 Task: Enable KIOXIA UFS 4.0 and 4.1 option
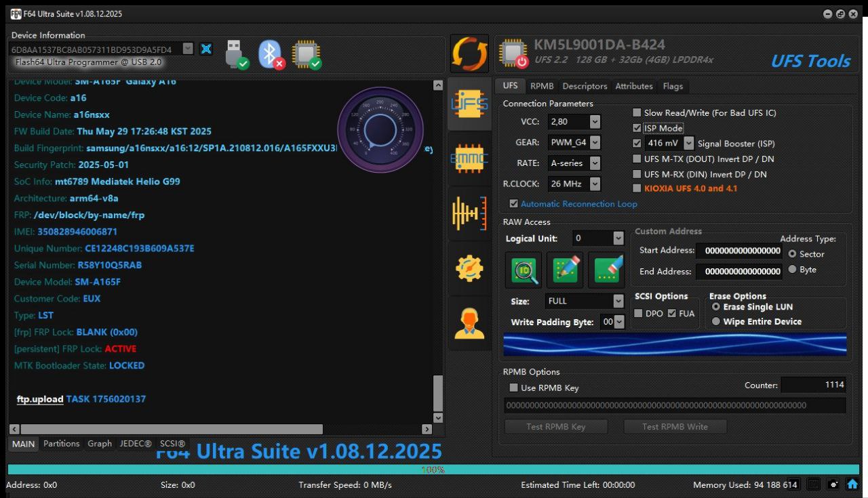coord(637,188)
